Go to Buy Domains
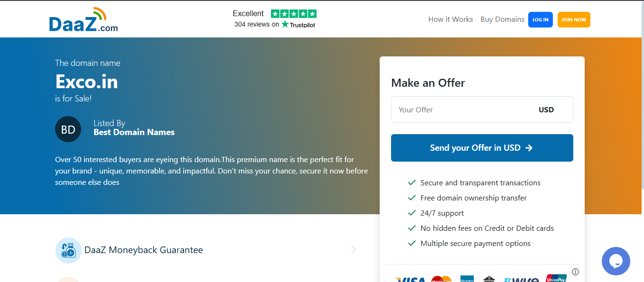This screenshot has height=282, width=644. pos(502,19)
